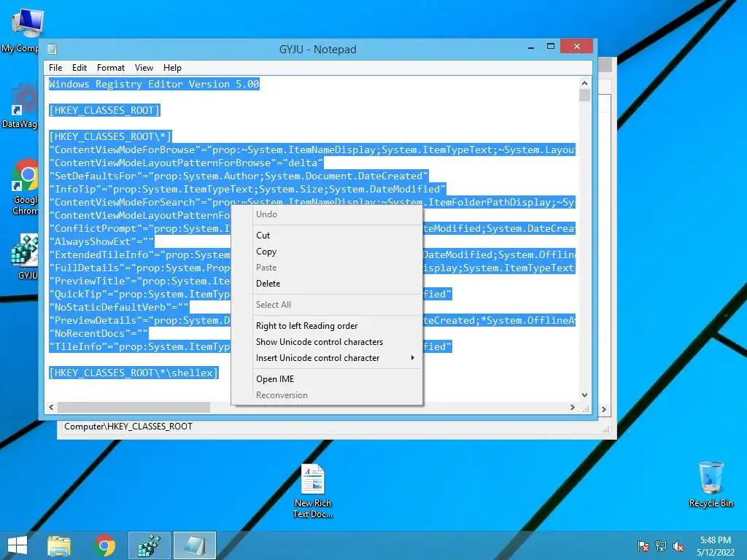The image size is (747, 560).
Task: Open the DataWag desktop shortcut
Action: pos(20,106)
